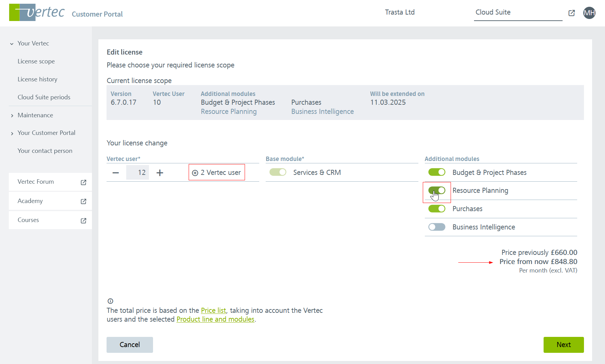Click the minus icon to decrease Vertec users
Image resolution: width=605 pixels, height=364 pixels.
coord(116,173)
